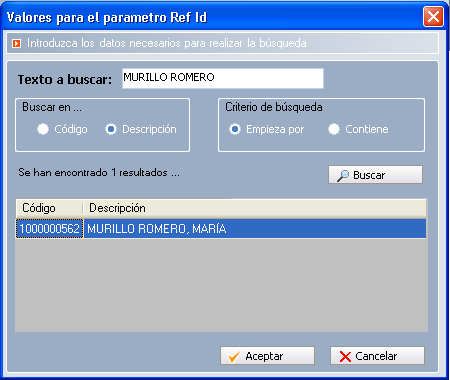Sort by the Código column header

coord(49,208)
